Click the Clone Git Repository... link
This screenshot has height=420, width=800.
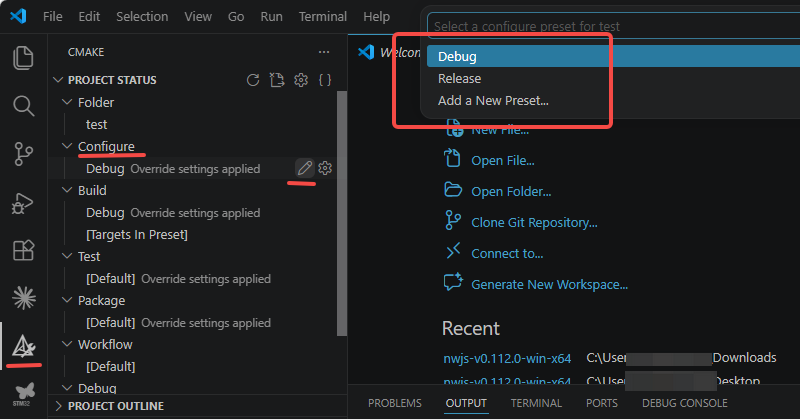[x=534, y=223]
